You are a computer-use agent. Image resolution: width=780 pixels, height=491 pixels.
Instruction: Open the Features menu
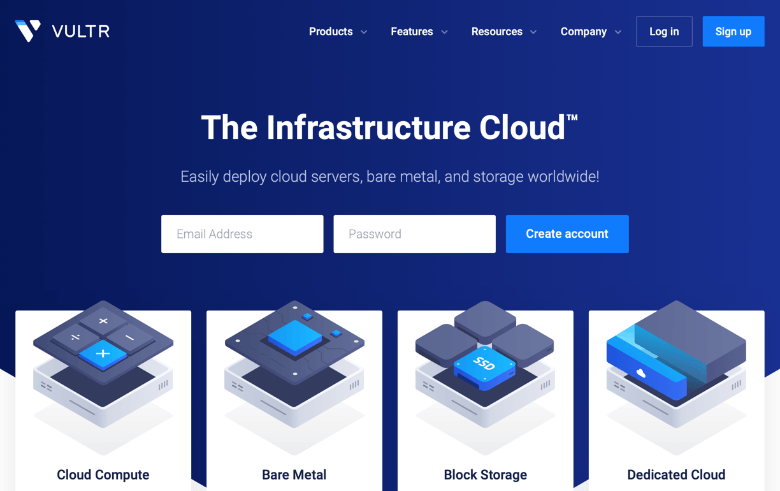(412, 31)
